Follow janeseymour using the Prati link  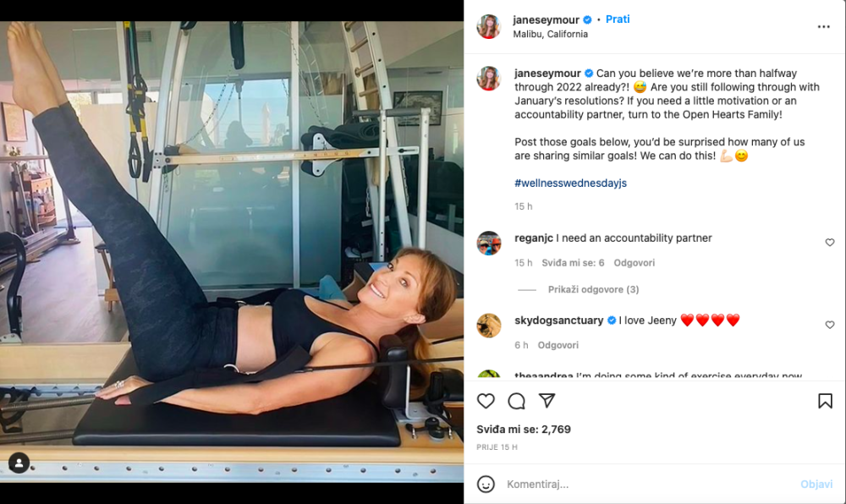(618, 19)
